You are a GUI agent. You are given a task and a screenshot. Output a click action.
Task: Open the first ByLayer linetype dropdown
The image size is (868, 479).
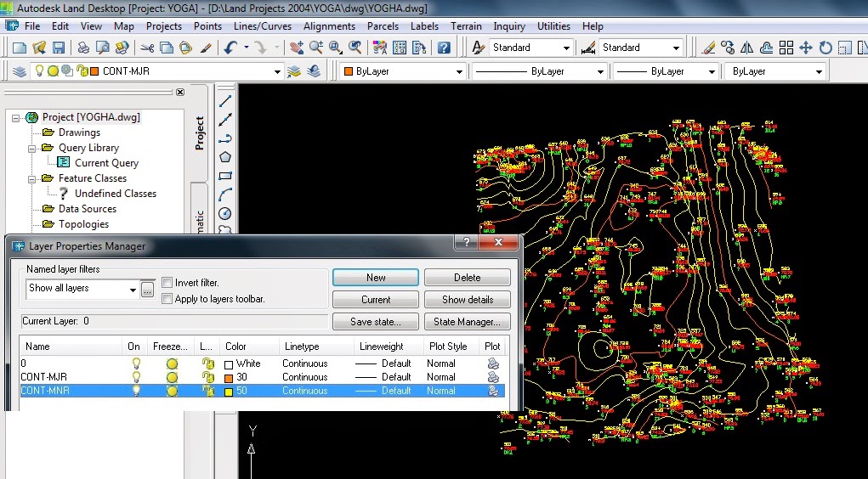click(600, 72)
